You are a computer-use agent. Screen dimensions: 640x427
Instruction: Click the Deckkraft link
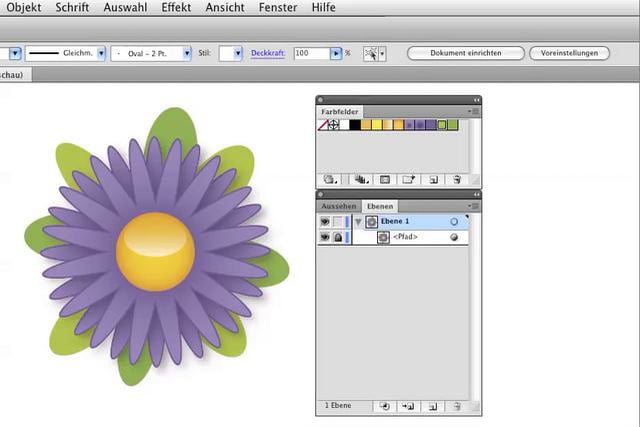tap(268, 53)
